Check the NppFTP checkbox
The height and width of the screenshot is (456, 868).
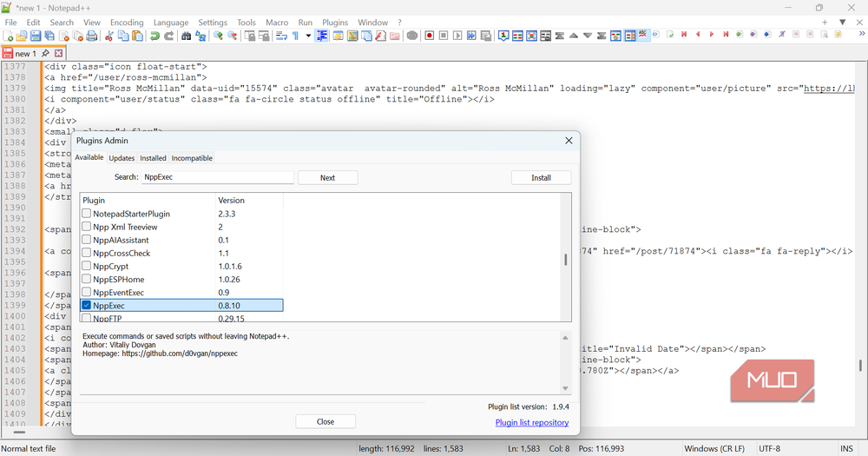coord(86,318)
